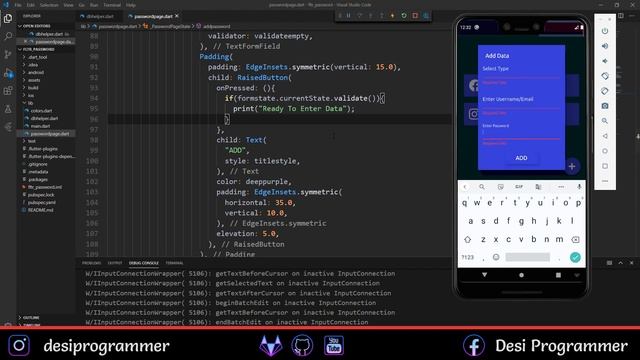Open the emulator More options ellipsis
This screenshot has width=640, height=360.
pos(605,181)
